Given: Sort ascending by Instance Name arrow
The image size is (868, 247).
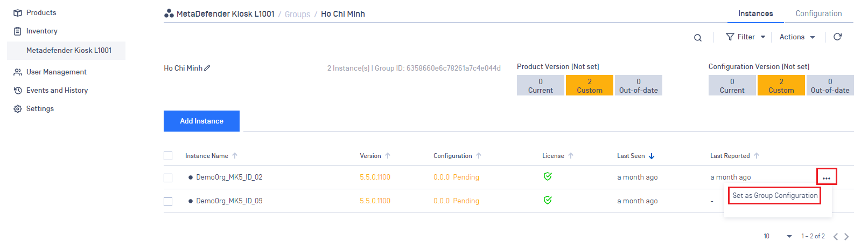Looking at the screenshot, I should point(235,156).
